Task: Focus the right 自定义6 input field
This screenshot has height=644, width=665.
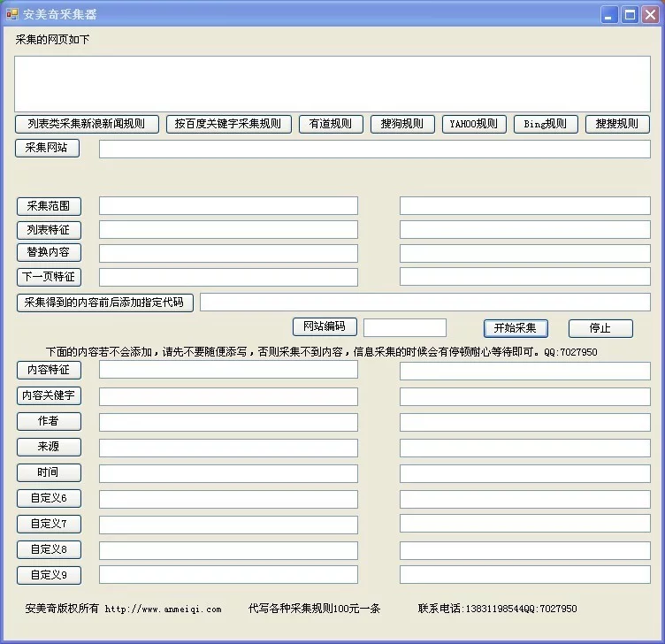Action: coord(525,499)
